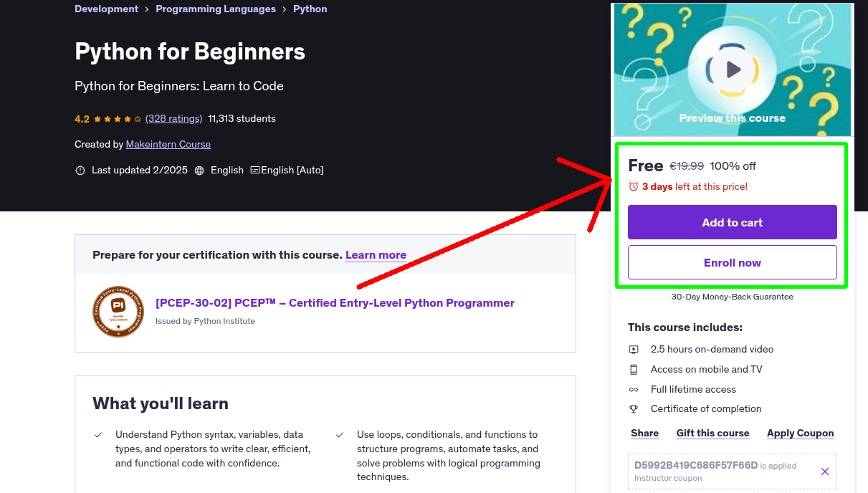Screen dimensions: 868x493
Task: Click Apply Coupon
Action: click(801, 434)
